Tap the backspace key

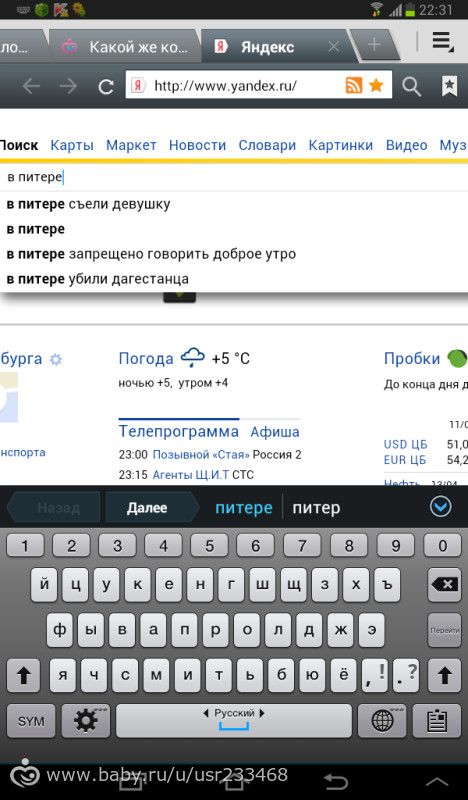pyautogui.click(x=444, y=585)
